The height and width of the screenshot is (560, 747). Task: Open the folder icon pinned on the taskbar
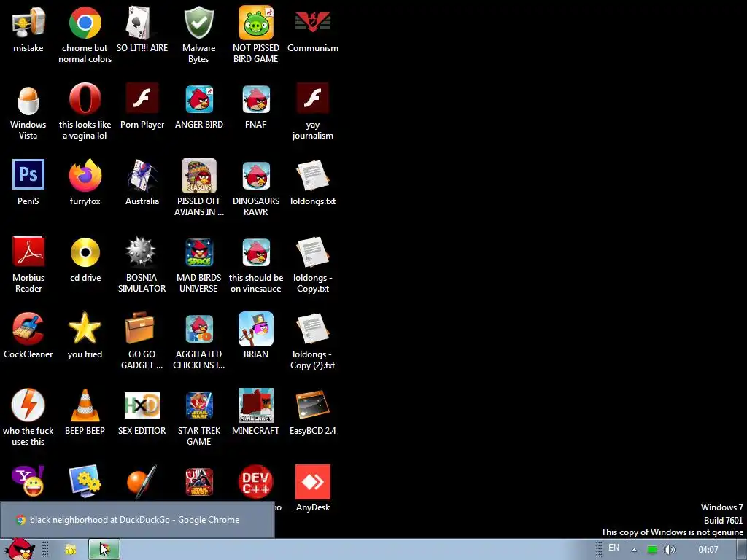71,550
